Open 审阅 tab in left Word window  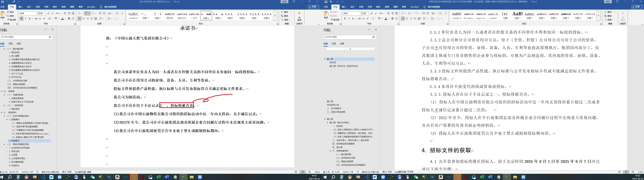click(x=64, y=7)
